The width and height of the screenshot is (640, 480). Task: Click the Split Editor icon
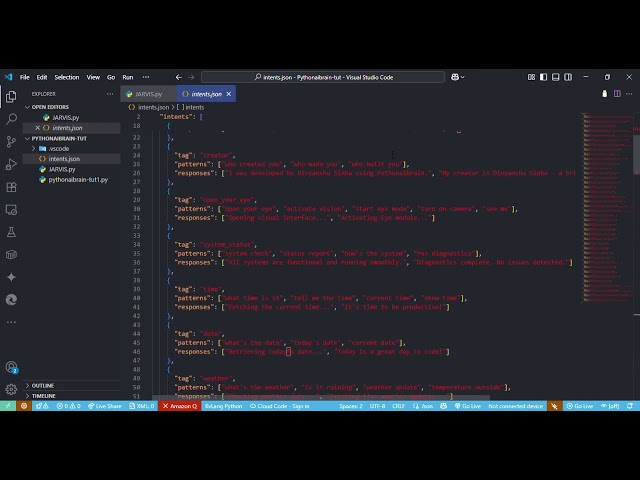(617, 94)
